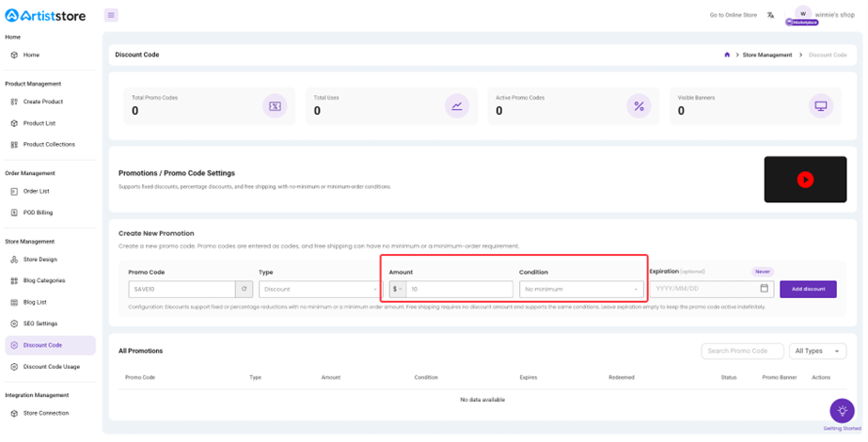
Task: Open Discount Code Usage page
Action: pos(50,367)
